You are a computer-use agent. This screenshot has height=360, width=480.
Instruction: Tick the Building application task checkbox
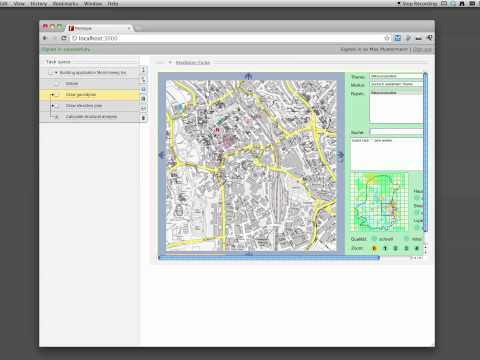point(50,72)
